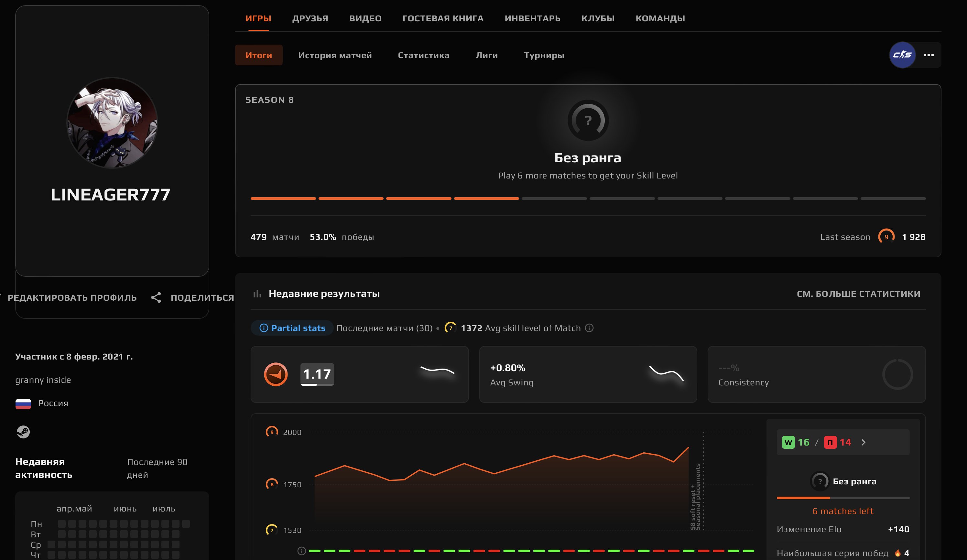Click the granny inside bio text

pos(43,380)
